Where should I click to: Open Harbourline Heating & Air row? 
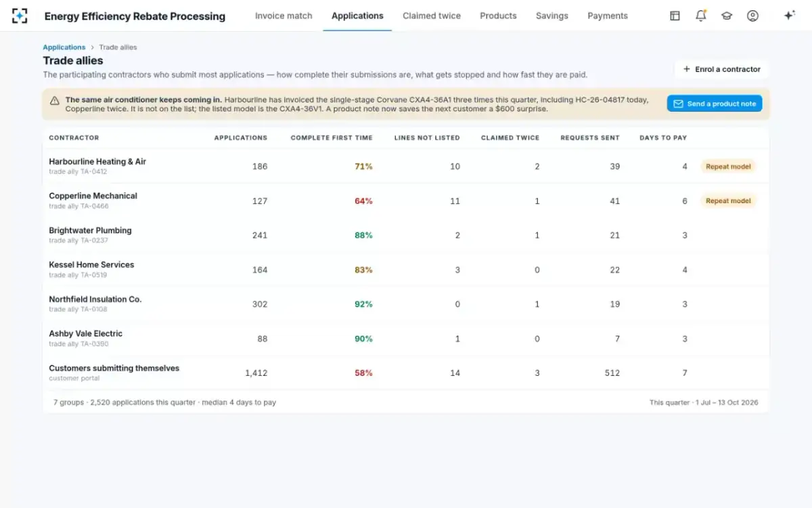(406, 166)
